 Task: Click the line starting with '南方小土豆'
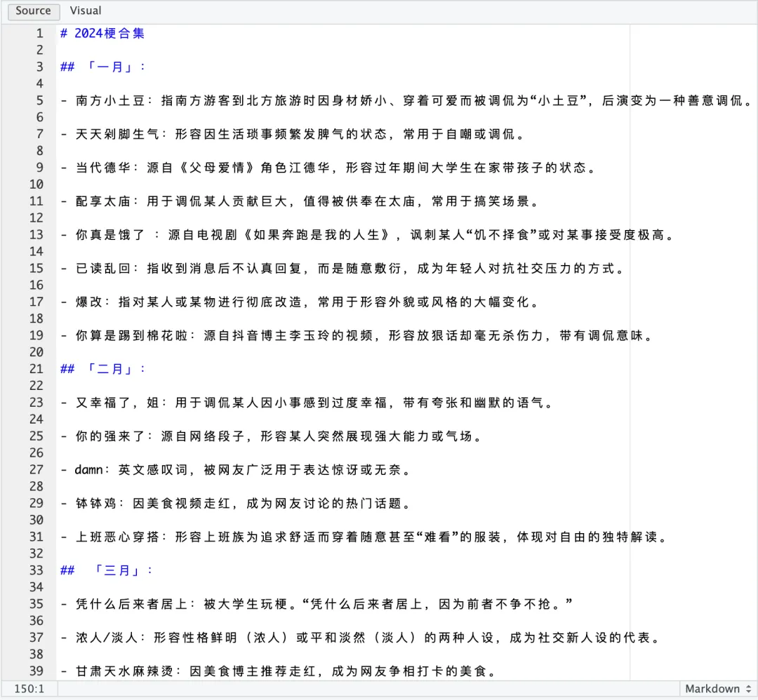406,100
